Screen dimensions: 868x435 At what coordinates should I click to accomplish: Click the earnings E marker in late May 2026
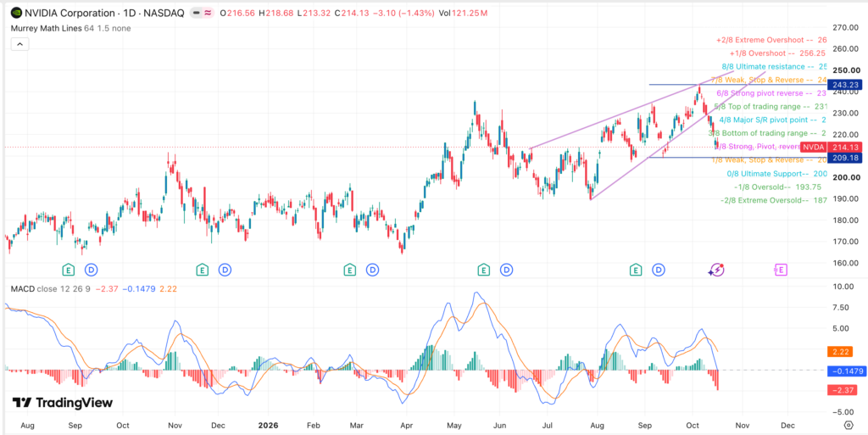pyautogui.click(x=484, y=270)
